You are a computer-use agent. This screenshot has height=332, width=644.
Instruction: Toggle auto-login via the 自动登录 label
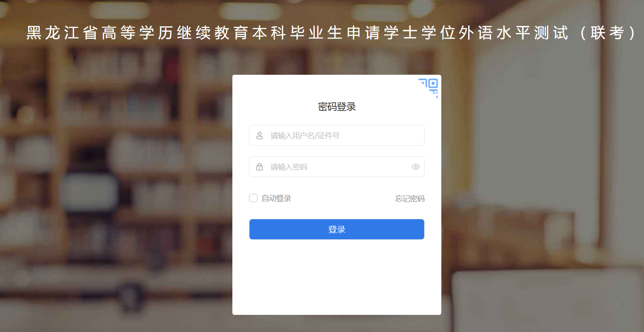coord(276,198)
